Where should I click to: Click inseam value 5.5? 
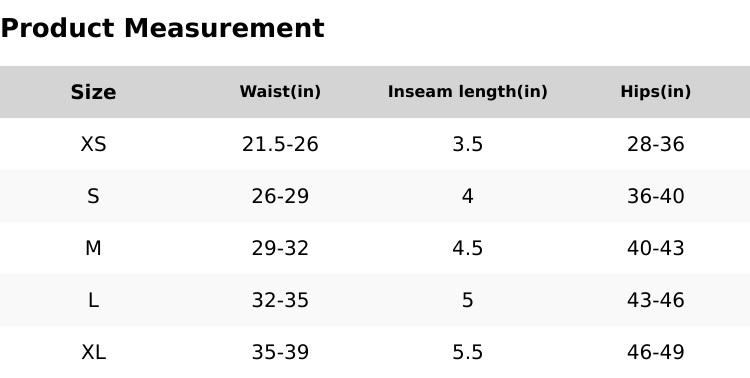[467, 353]
